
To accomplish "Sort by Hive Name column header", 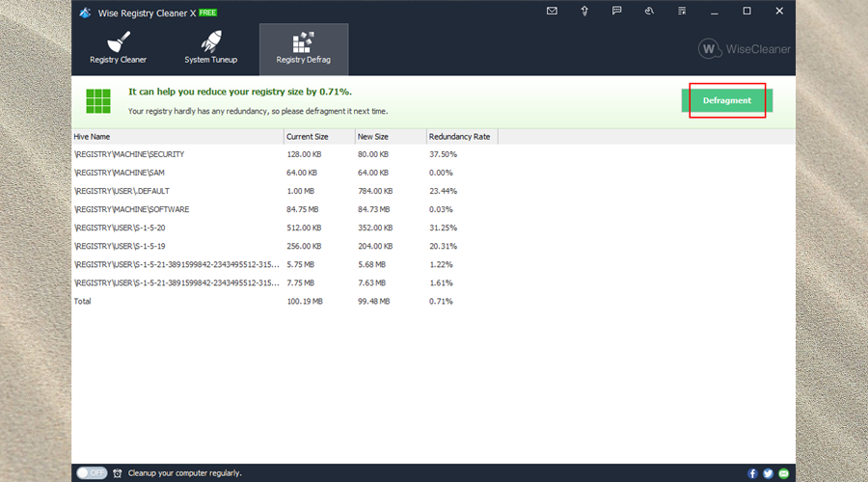I will (x=177, y=137).
